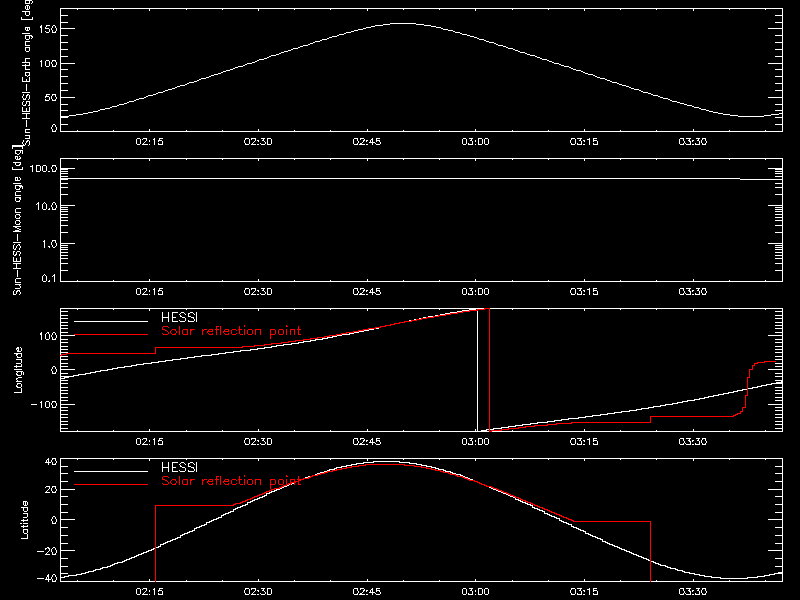800x600 pixels.
Task: Click 1.0 tick on Moon angle axis
Action: (49, 244)
